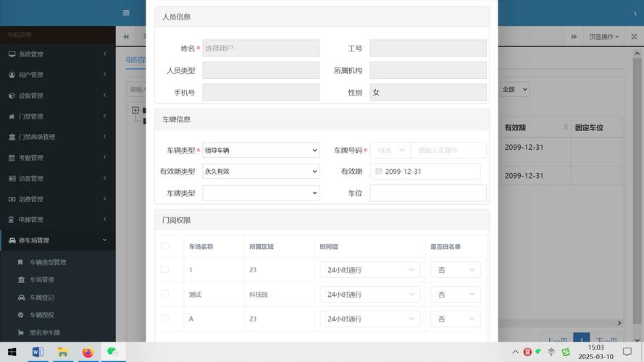Click the vertical scrollbar up arrow

(637, 54)
